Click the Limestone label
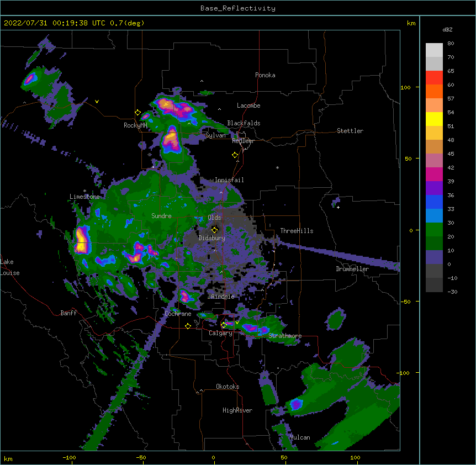476x465 pixels. pyautogui.click(x=84, y=197)
